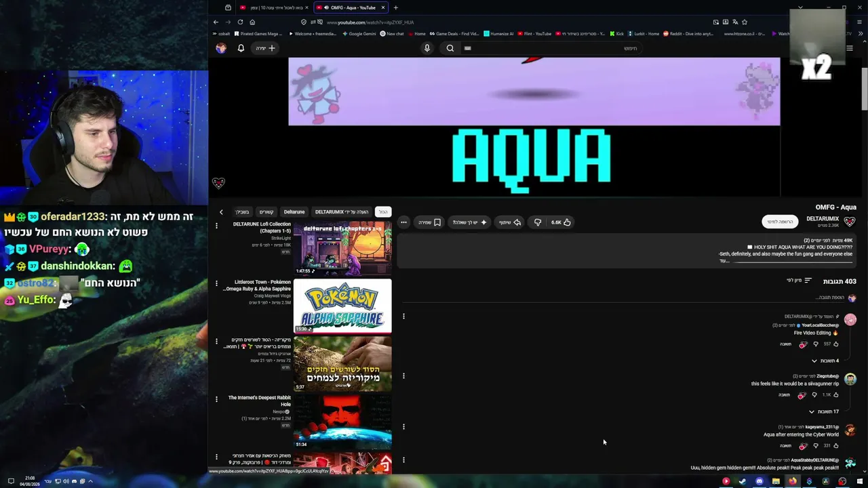Open the 'Reddit' bookmark
Screen dimensions: 868x488
point(688,34)
